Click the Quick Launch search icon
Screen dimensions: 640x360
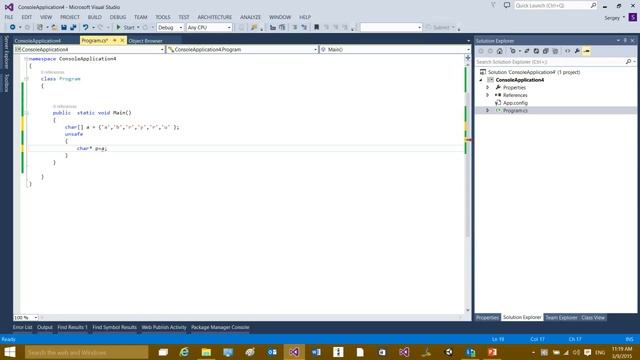[x=593, y=5]
